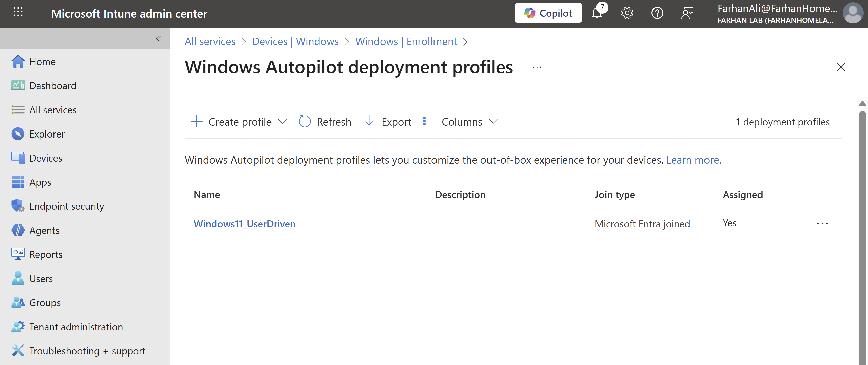This screenshot has width=868, height=365.
Task: Open the Windows11_UserDriven profile link
Action: click(244, 224)
